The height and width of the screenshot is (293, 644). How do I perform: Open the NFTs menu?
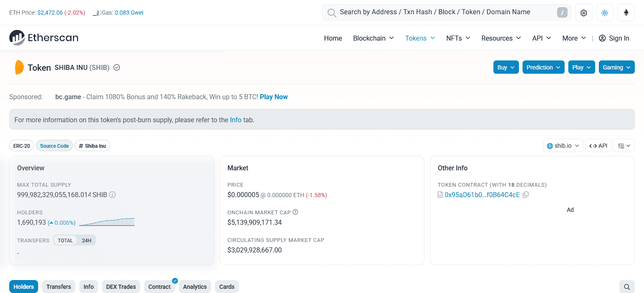tap(458, 38)
